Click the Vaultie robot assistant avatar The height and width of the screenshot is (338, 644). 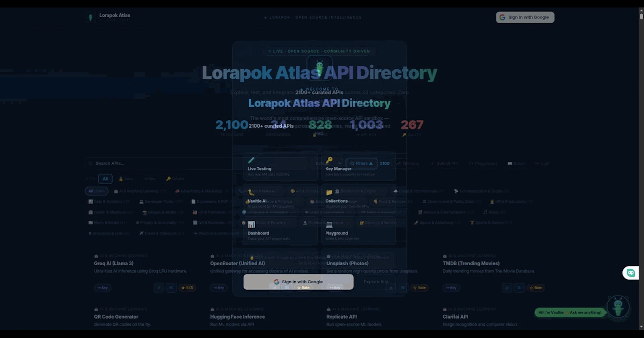tap(618, 307)
